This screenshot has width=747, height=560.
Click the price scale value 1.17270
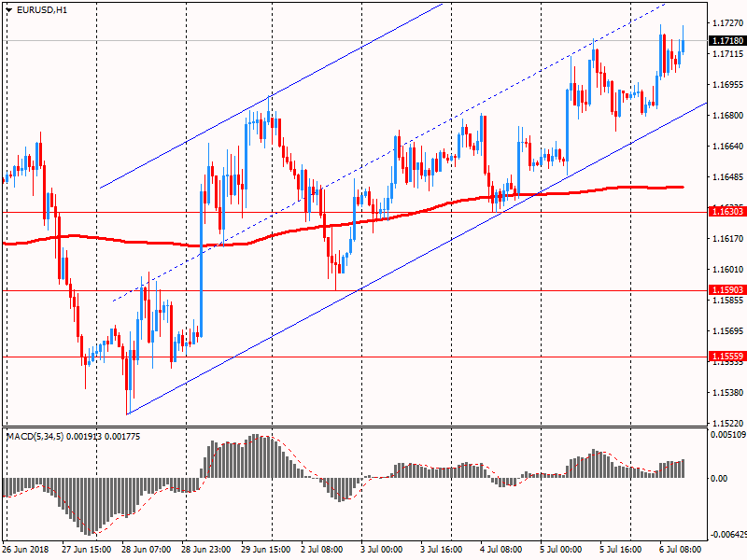728,22
